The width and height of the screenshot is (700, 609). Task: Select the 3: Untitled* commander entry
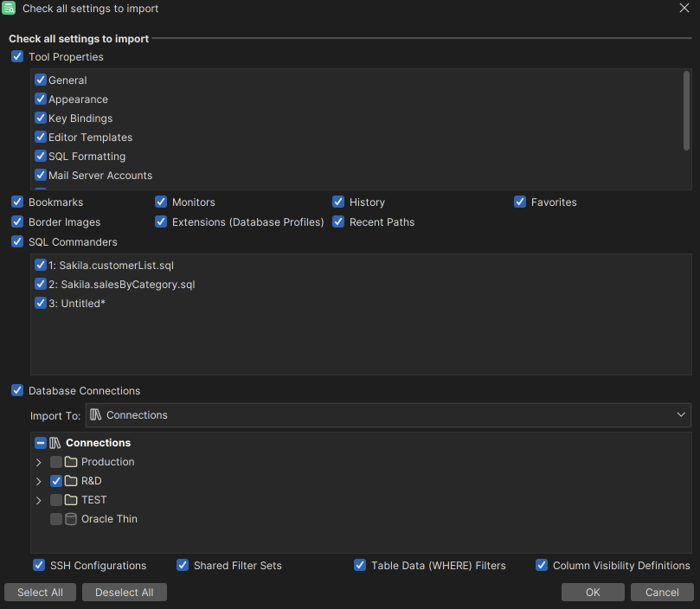point(82,304)
